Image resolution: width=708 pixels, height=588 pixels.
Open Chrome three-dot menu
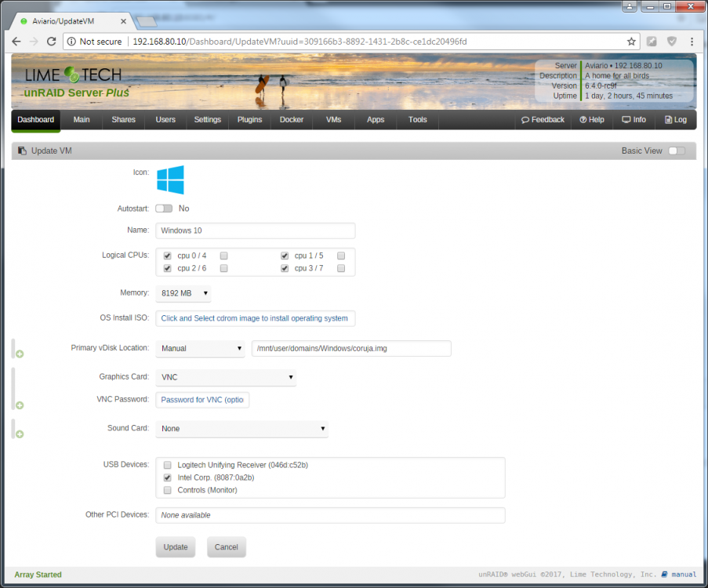click(x=692, y=42)
